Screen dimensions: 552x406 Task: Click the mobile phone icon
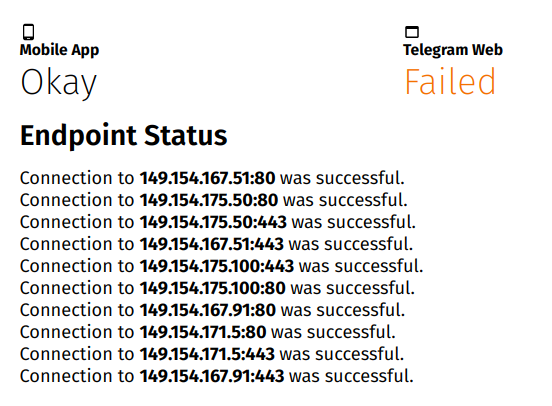point(29,32)
